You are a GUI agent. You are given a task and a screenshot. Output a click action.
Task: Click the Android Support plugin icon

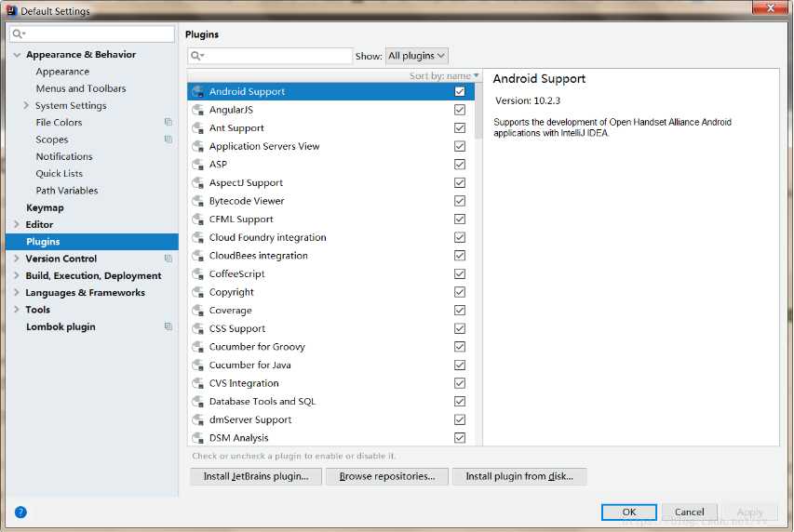tap(198, 92)
